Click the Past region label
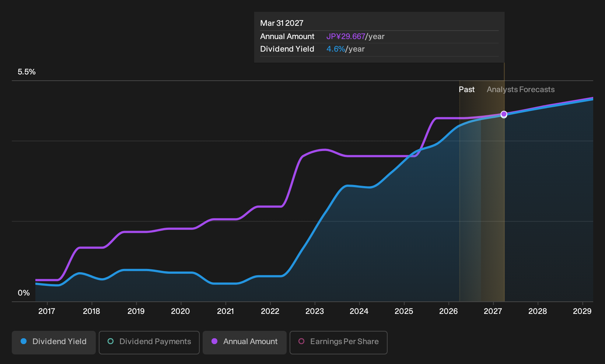The image size is (605, 364). (466, 90)
